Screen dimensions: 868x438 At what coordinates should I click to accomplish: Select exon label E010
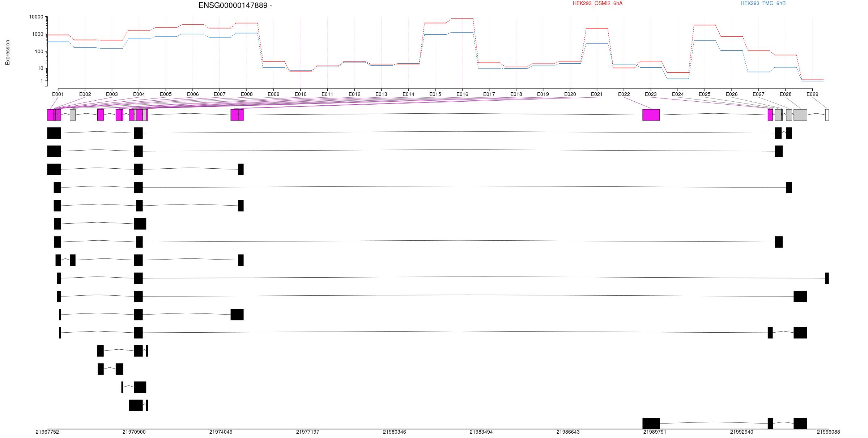point(301,94)
